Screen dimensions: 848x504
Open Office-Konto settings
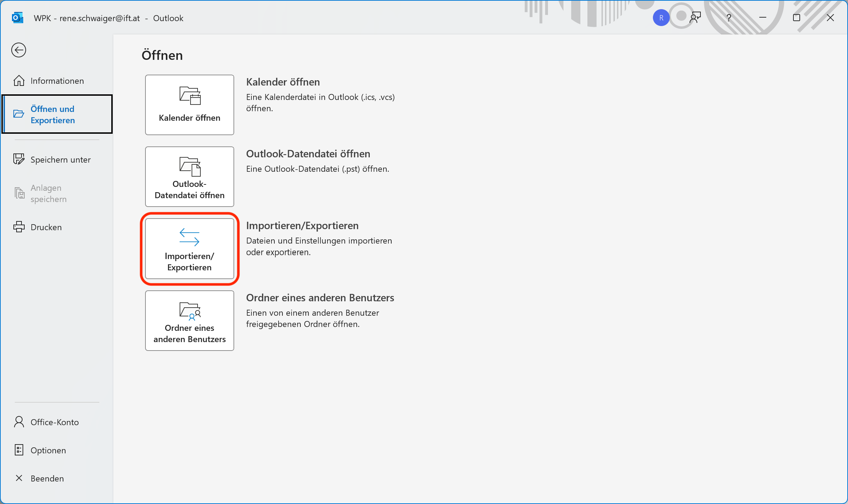point(57,422)
